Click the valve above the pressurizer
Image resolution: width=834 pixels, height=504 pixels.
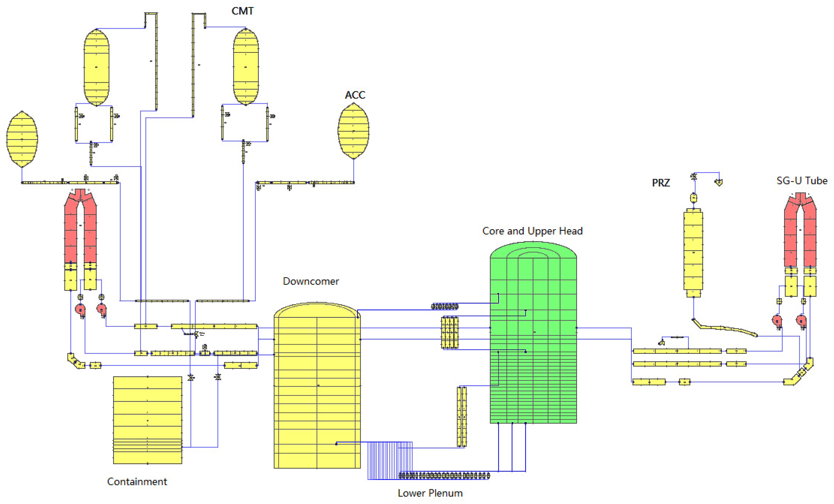click(x=694, y=177)
